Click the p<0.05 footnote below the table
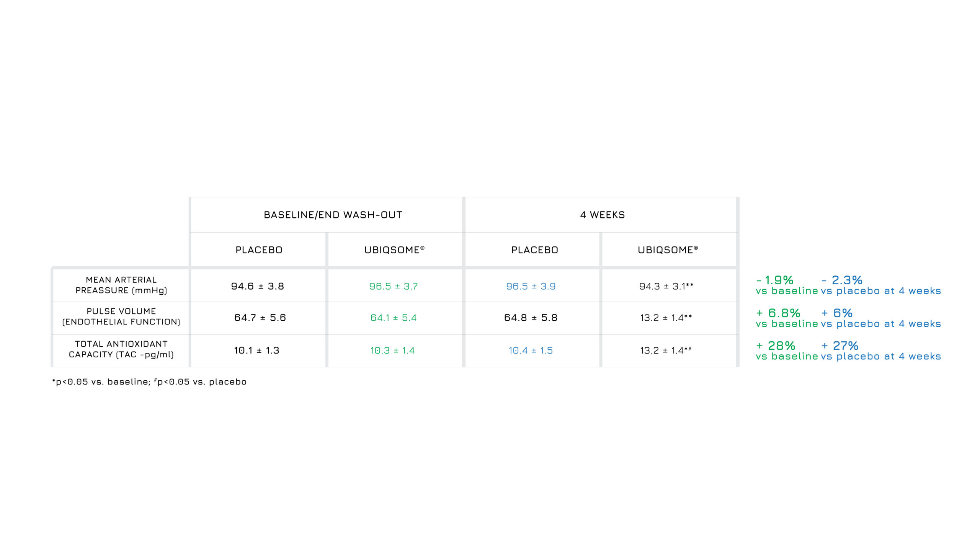The width and height of the screenshot is (980, 551). tap(149, 382)
